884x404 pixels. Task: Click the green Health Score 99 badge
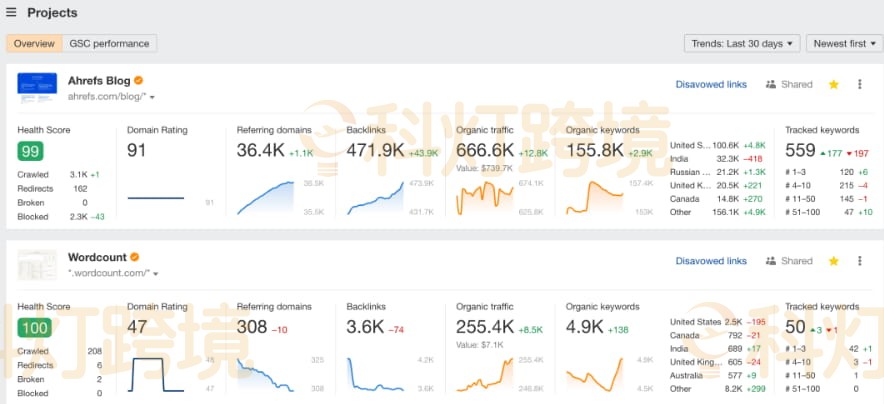29,150
